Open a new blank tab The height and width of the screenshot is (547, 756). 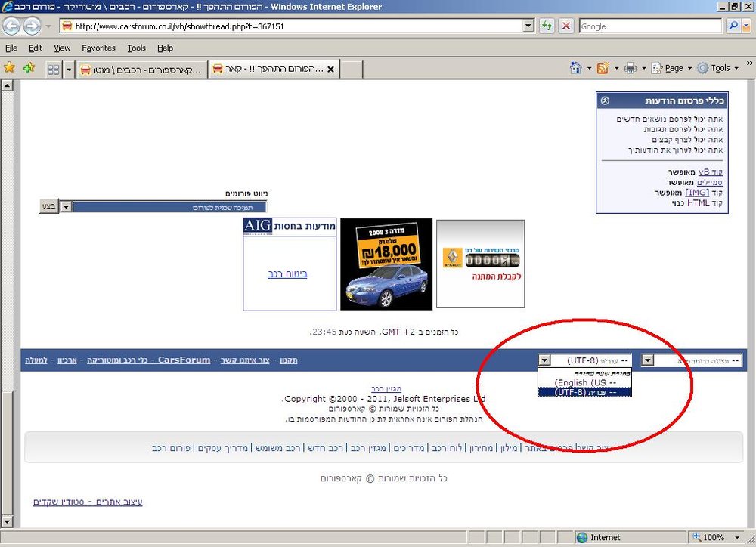pyautogui.click(x=352, y=70)
